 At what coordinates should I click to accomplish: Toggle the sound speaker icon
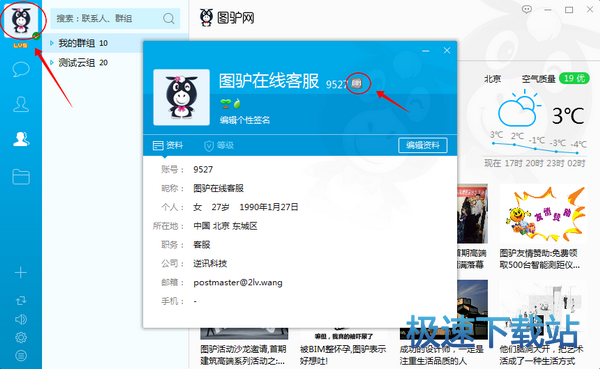pyautogui.click(x=21, y=319)
